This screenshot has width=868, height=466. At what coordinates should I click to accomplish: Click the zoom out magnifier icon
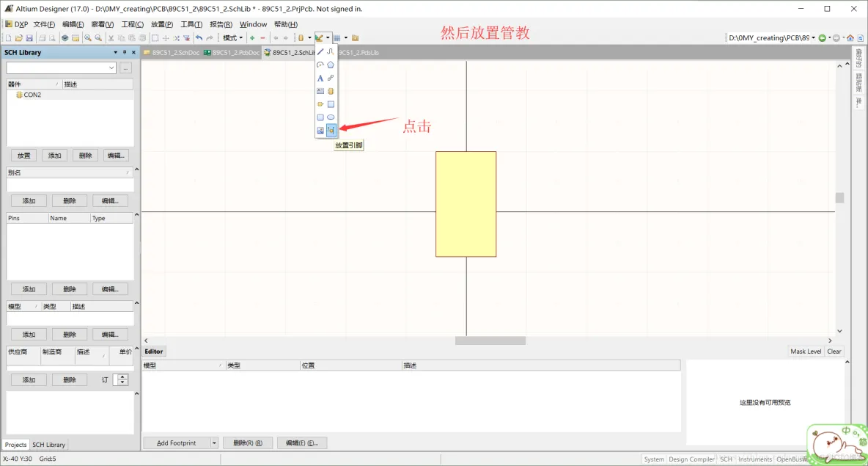(98, 38)
